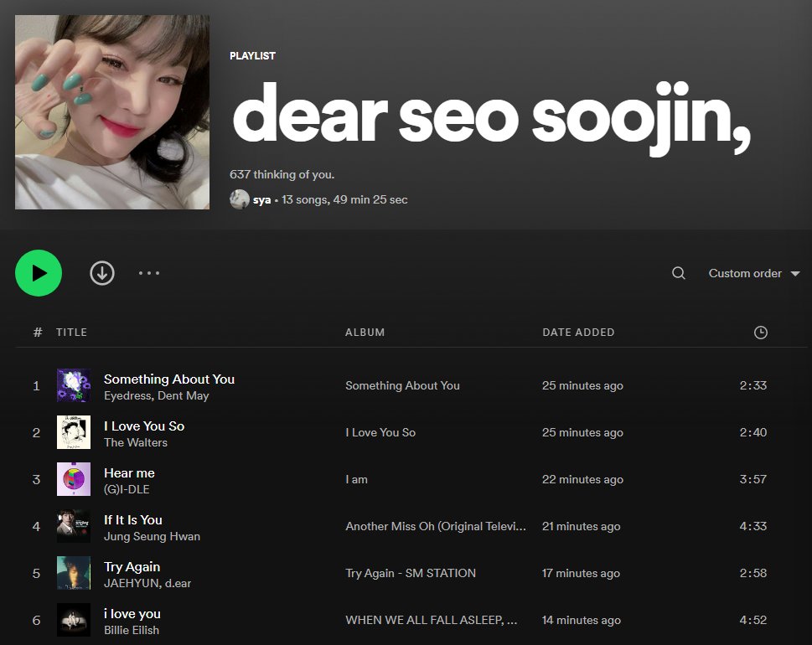Open the WHEN WE ALL FALL ASLEEP album
This screenshot has width=812, height=645.
(432, 620)
